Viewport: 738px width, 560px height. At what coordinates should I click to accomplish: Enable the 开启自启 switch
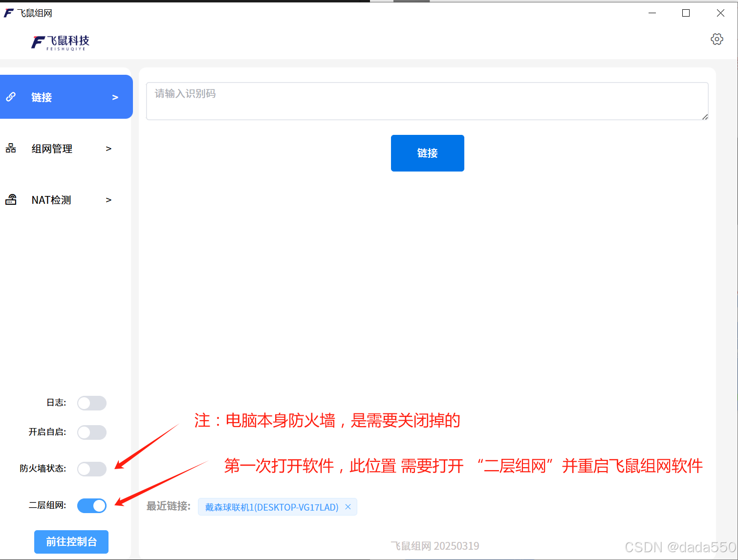point(92,432)
